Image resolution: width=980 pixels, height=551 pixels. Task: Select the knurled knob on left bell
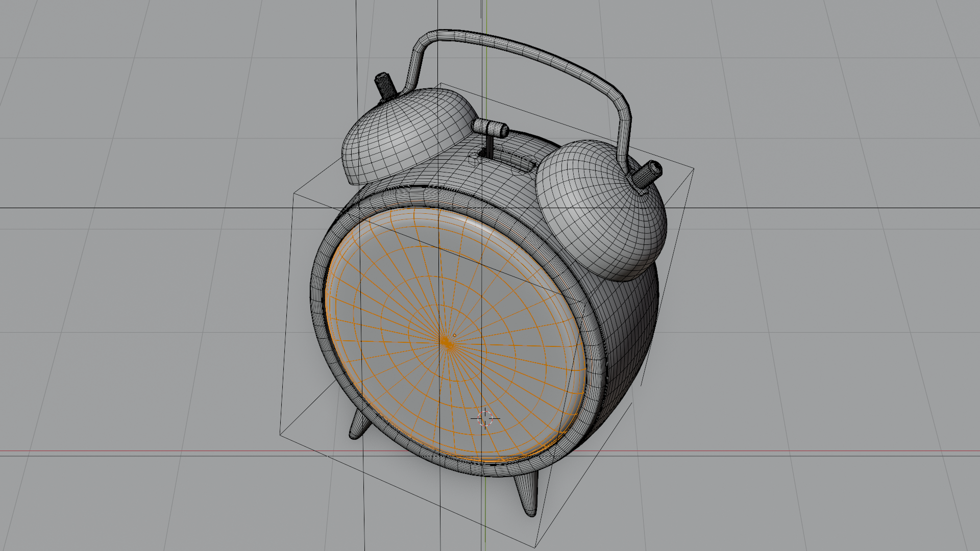386,85
